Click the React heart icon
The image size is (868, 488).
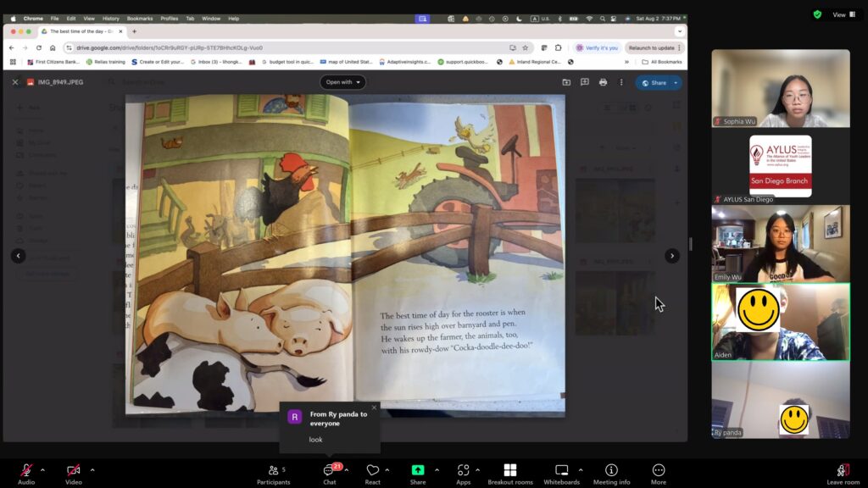click(x=373, y=470)
